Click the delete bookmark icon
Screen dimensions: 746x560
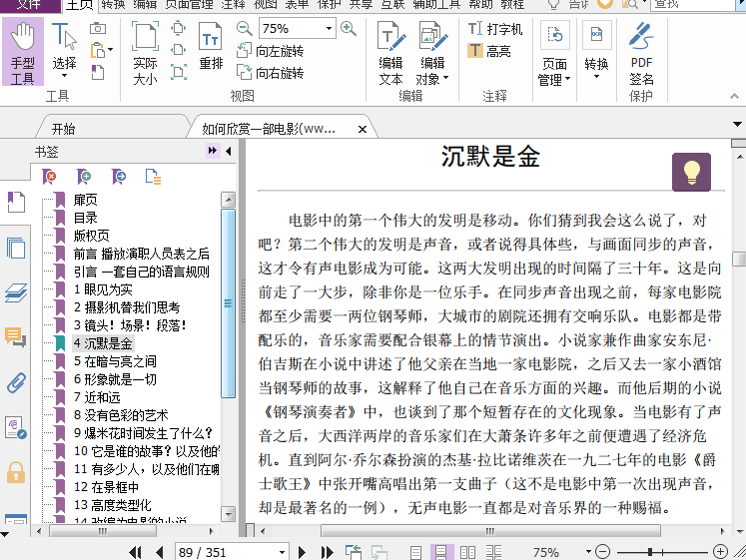(49, 177)
